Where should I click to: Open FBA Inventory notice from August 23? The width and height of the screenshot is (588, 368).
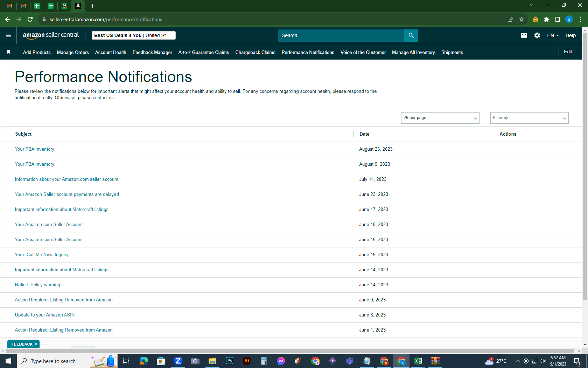[34, 149]
